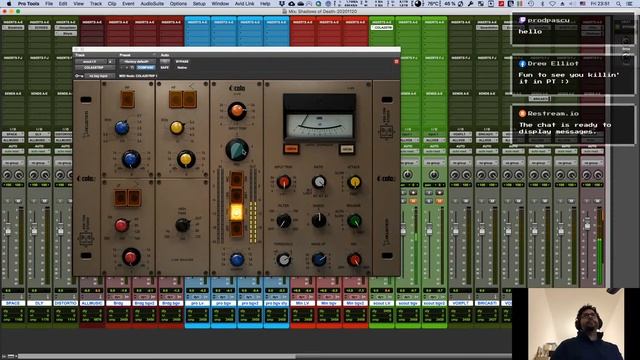Open automation mode selector on SPACE track

tap(13, 151)
